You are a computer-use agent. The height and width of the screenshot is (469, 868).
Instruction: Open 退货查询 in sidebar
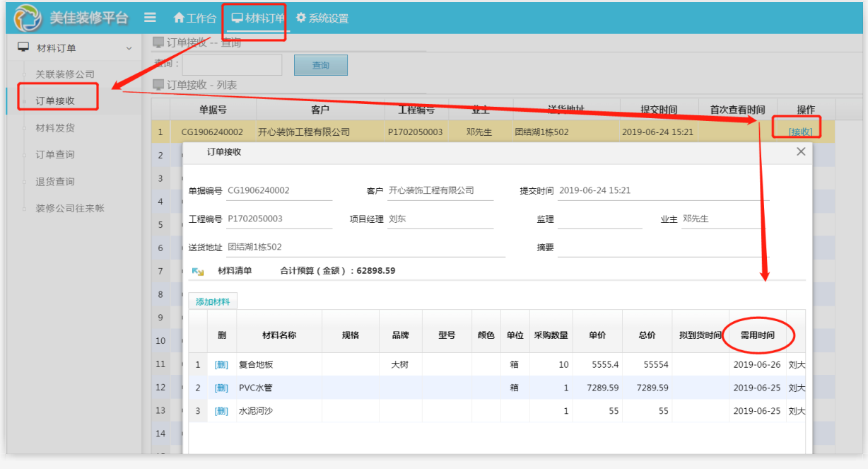point(55,181)
